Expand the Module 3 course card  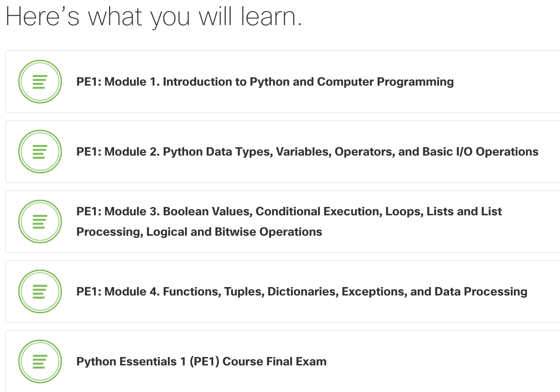click(x=280, y=222)
